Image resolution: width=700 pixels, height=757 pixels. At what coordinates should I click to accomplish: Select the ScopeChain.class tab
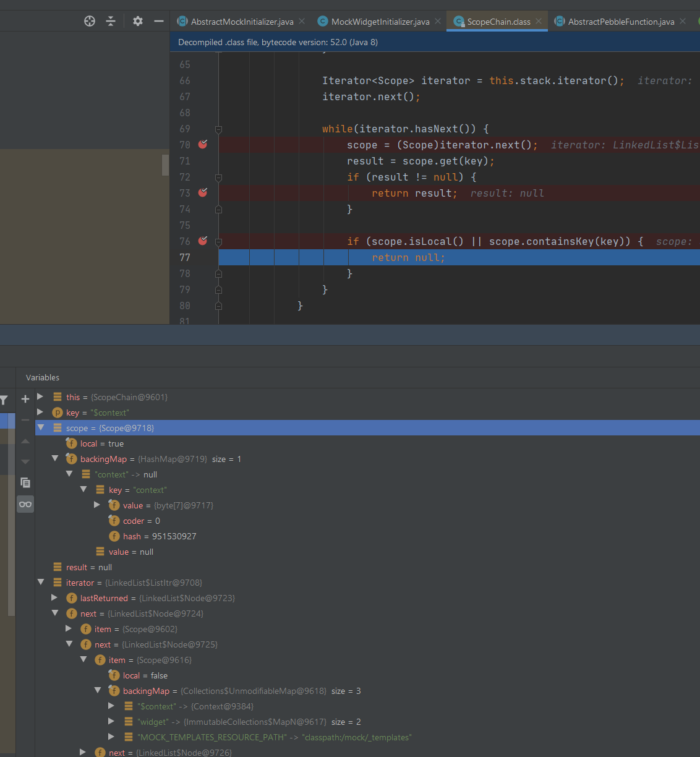(x=498, y=22)
